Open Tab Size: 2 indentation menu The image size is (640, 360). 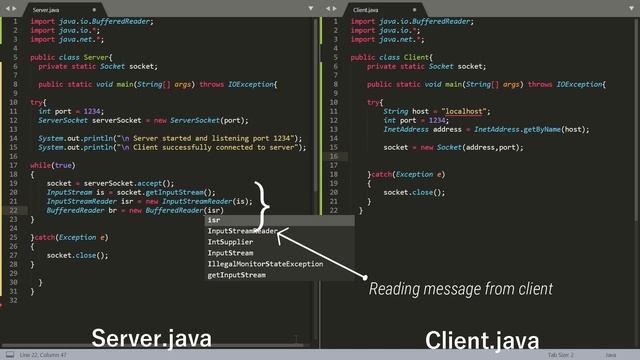click(x=560, y=355)
